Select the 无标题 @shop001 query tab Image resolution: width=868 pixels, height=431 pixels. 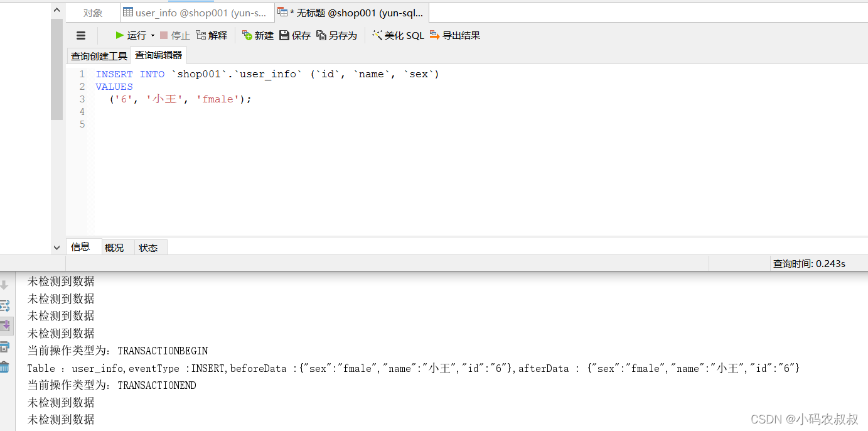pos(352,13)
